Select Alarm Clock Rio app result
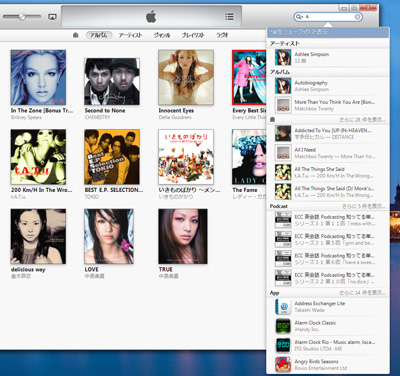Image resolution: width=400 pixels, height=376 pixels. point(328,345)
